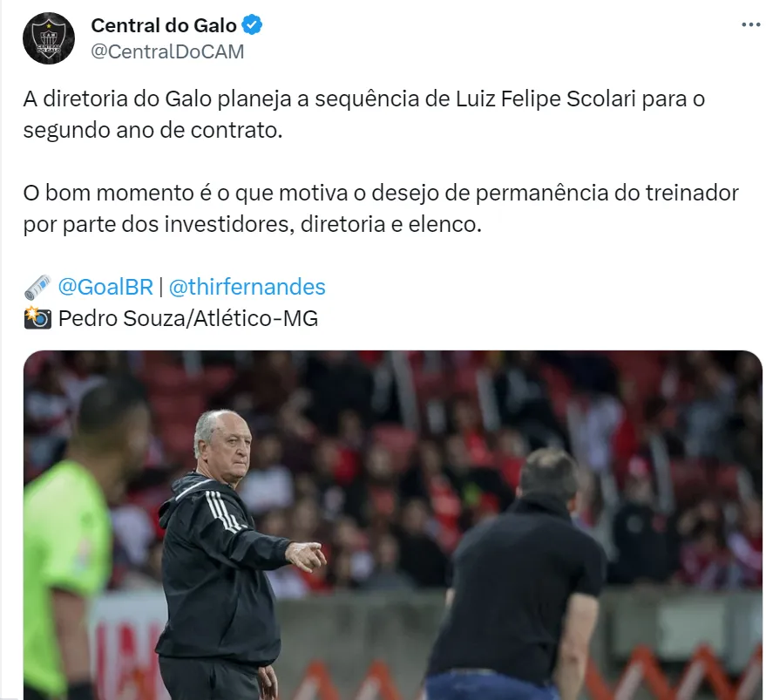766x700 pixels.
Task: Open the three-dot more options menu
Action: point(750,24)
